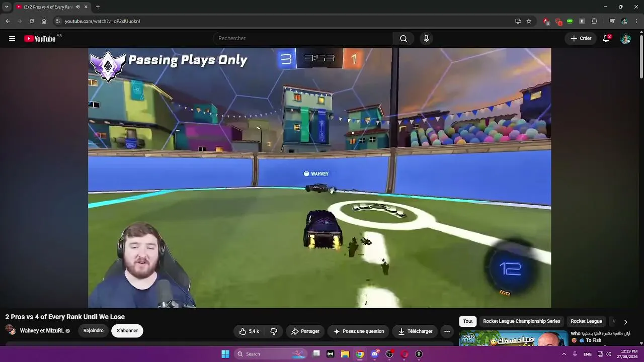Like the video with thumbs up
Viewport: 644px width, 362px height.
coord(249,331)
